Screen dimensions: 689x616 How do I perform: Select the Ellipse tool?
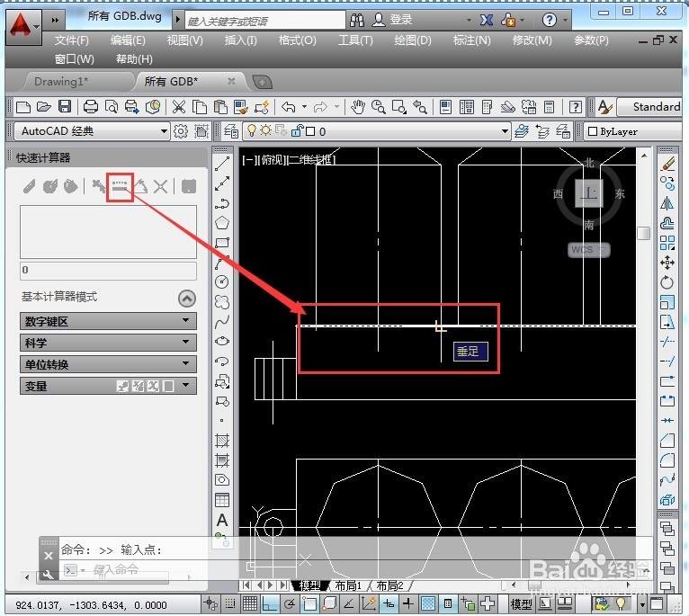(x=222, y=341)
